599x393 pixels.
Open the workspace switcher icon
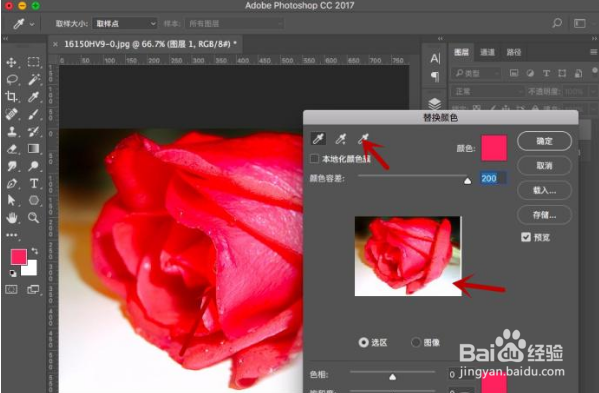pos(580,23)
